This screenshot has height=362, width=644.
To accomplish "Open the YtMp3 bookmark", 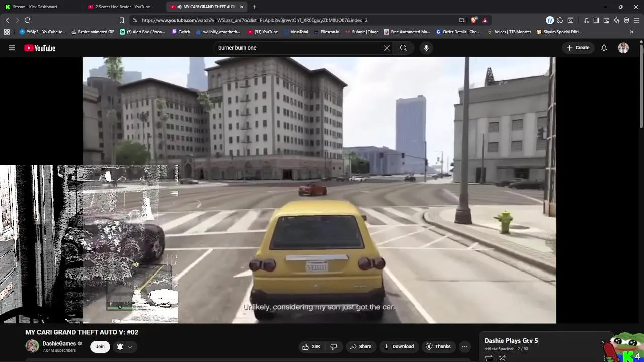I will [x=42, y=32].
